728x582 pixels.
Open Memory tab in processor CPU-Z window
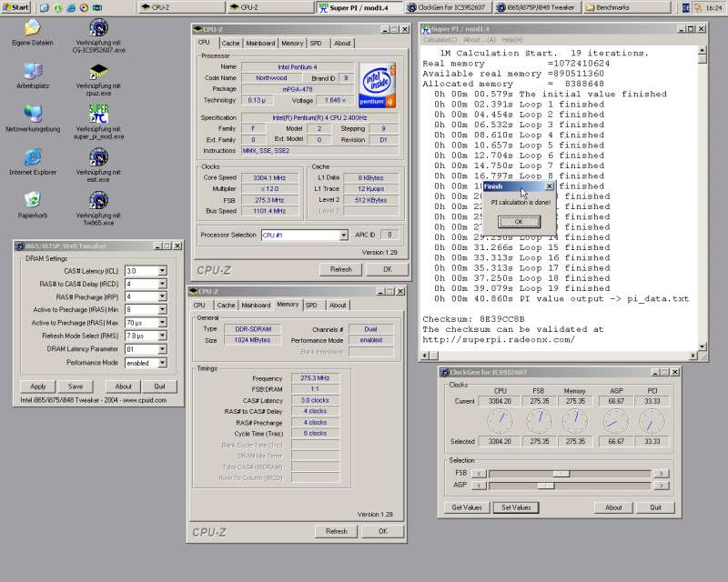click(x=292, y=43)
